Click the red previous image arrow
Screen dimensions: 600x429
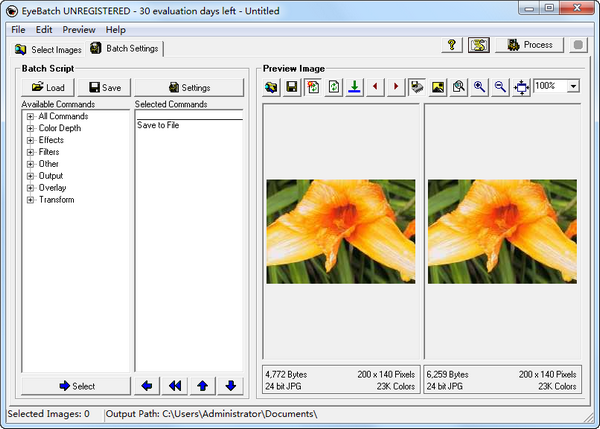[x=375, y=87]
